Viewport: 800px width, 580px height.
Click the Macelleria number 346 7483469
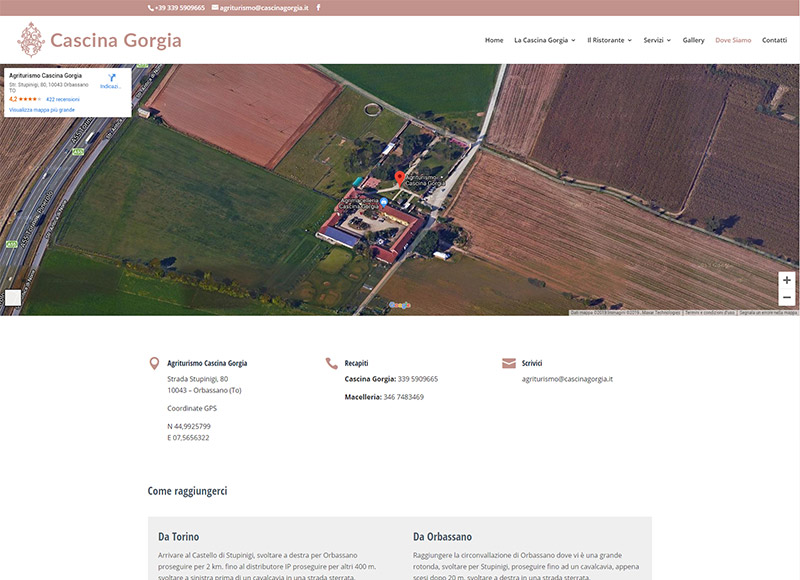pyautogui.click(x=404, y=397)
